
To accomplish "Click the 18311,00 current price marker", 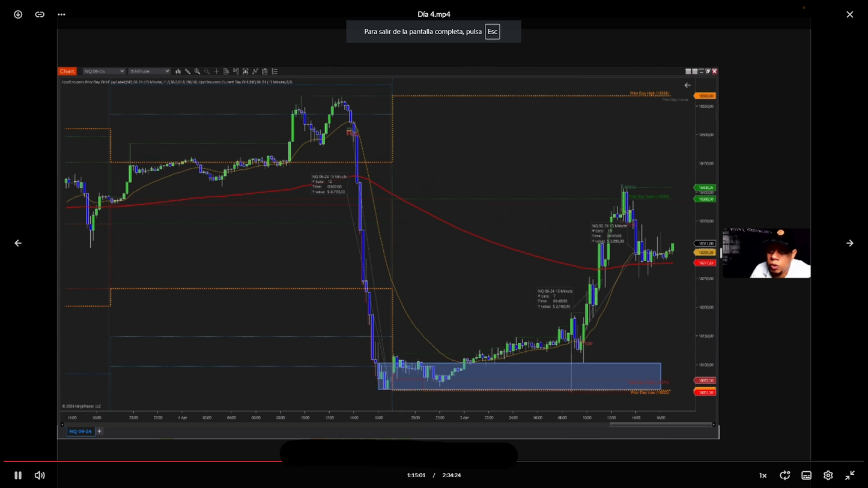I will [705, 244].
